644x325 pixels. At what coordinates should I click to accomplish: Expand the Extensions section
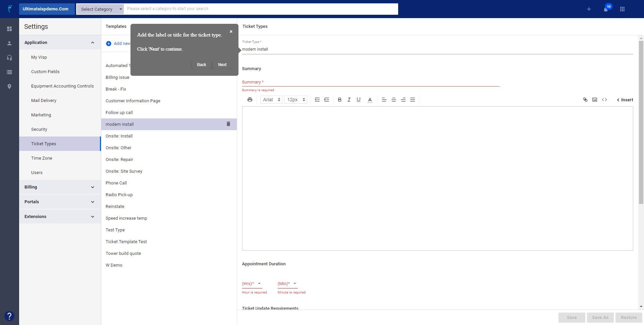[60, 217]
